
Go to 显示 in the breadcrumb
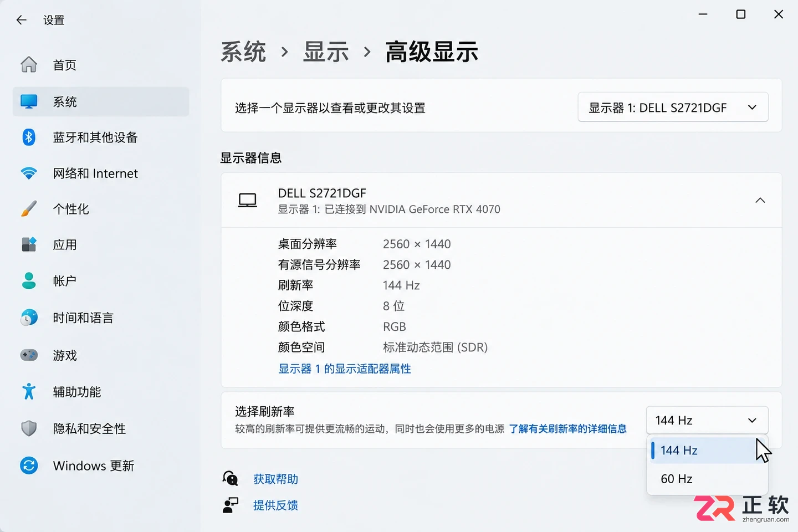coord(326,52)
